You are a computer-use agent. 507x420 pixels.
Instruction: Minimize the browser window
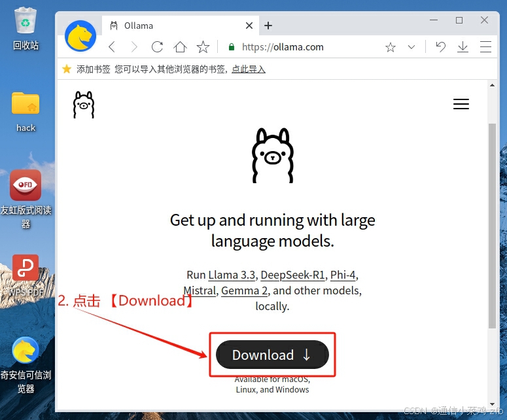tap(434, 20)
